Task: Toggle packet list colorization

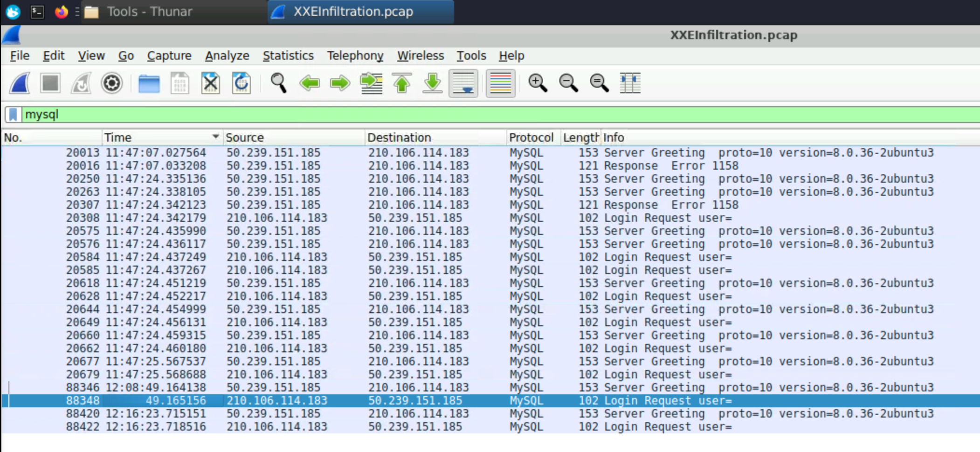Action: tap(501, 83)
